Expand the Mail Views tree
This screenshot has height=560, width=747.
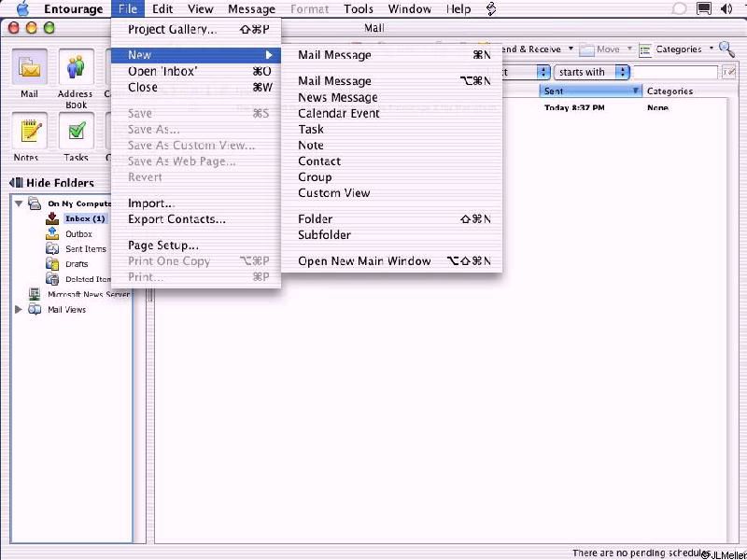point(19,310)
